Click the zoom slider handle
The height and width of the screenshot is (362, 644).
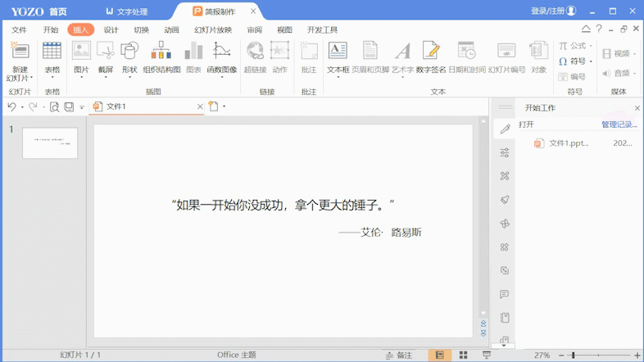click(x=573, y=355)
